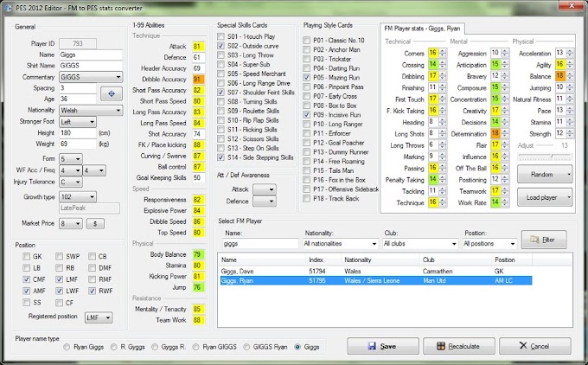Open the Form dropdown
This screenshot has width=588, height=365.
coord(71,159)
